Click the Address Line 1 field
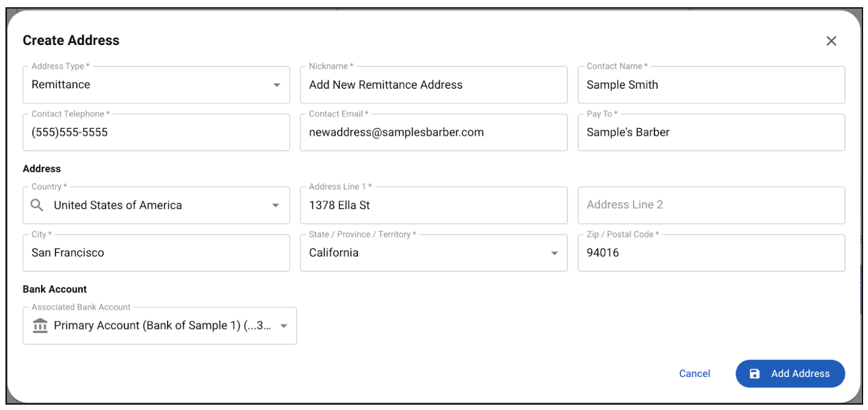Screen dimensions: 868x410 433,205
